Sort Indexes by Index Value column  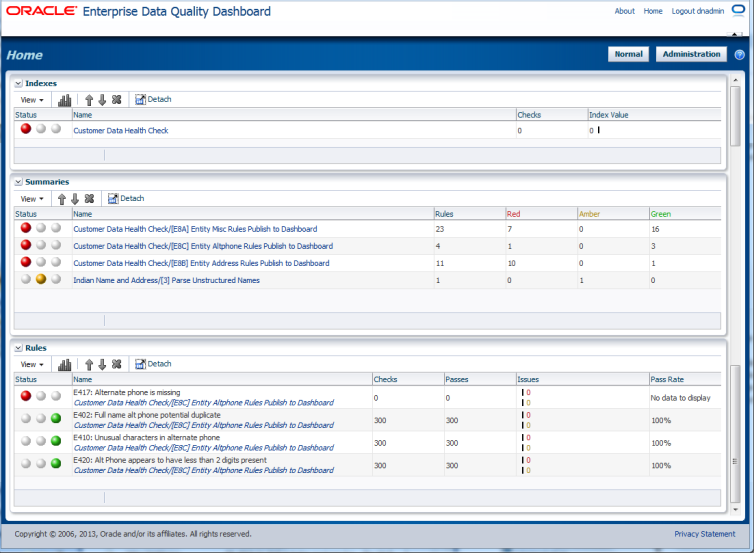[654, 115]
